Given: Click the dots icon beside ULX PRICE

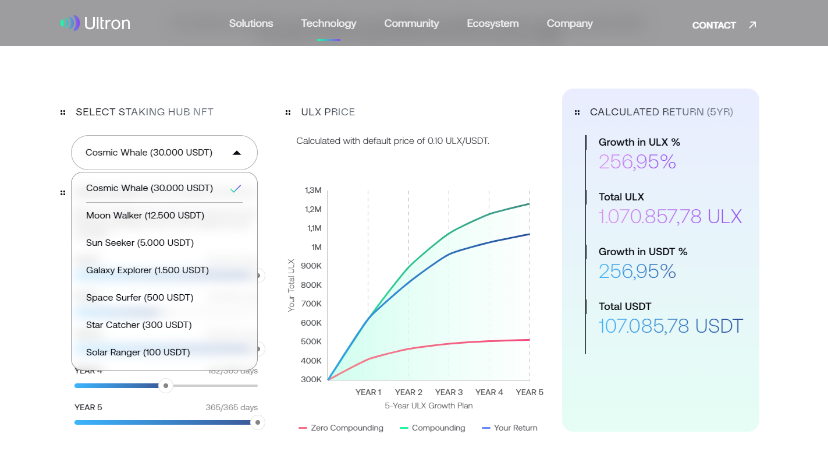Looking at the screenshot, I should coord(288,112).
